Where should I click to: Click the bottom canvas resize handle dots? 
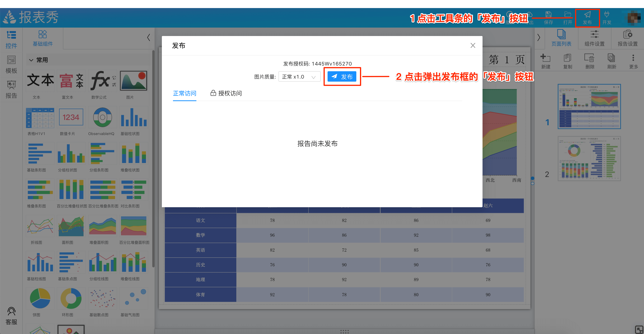[344, 332]
